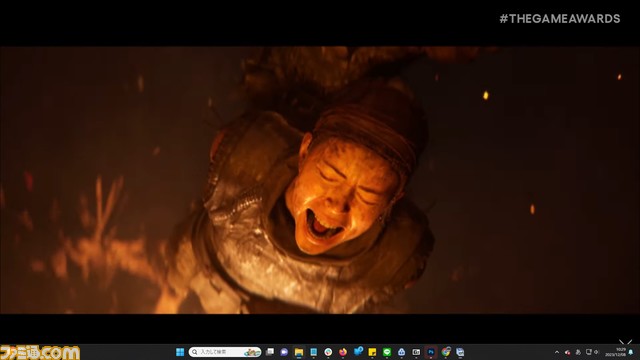Open the volume control in tray
Image resolution: width=640 pixels, height=360 pixels.
tap(597, 352)
